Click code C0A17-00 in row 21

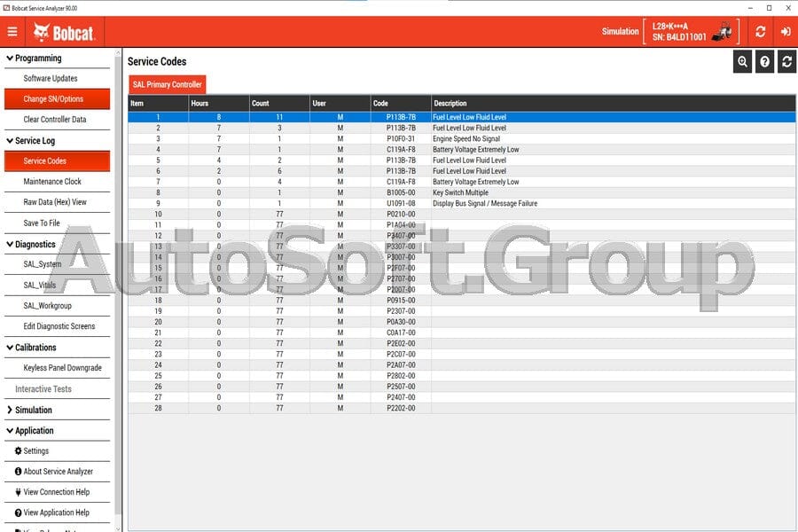(x=401, y=332)
